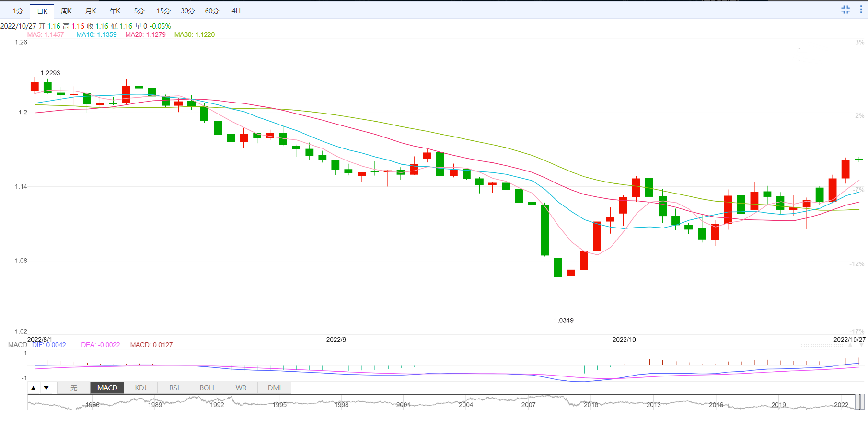This screenshot has height=422, width=868.
Task: Switch to the 1分 timeframe
Action: pyautogui.click(x=18, y=11)
